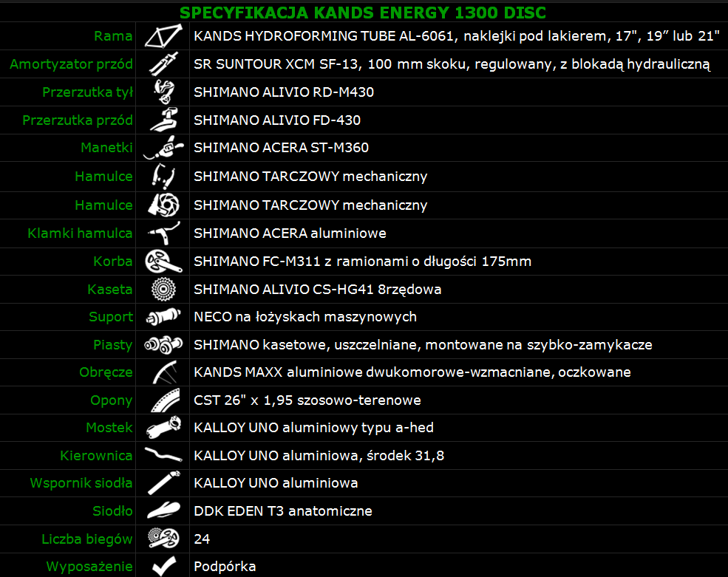
Task: Click the Piasty label
Action: click(113, 345)
